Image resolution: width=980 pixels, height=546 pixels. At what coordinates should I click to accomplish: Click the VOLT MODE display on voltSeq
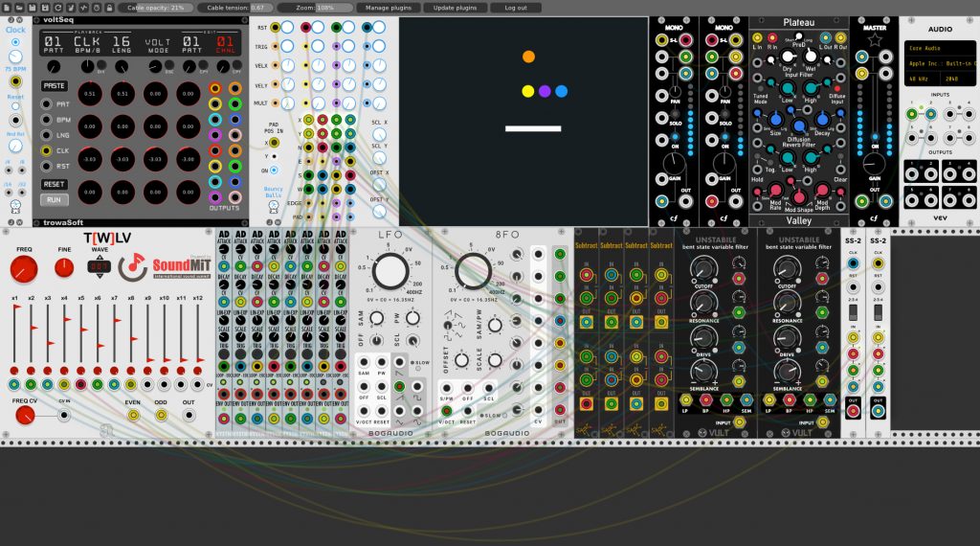pyautogui.click(x=158, y=44)
